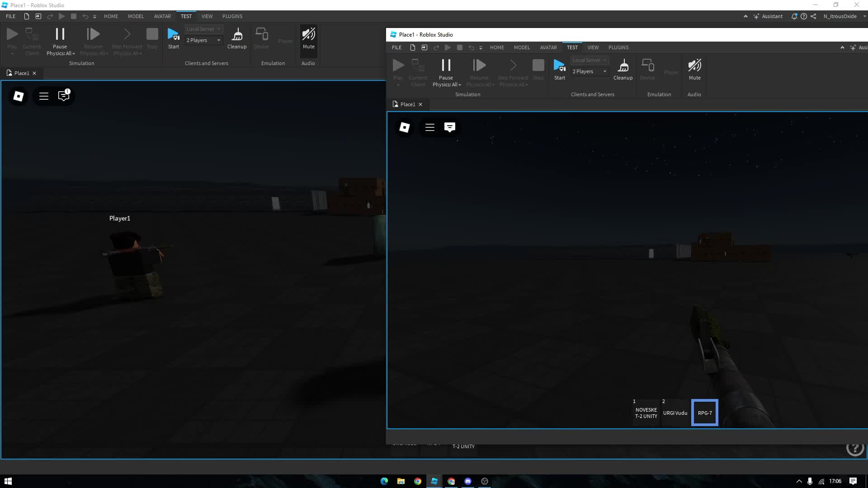Open hamburger menu in right game viewport
868x488 pixels.
pos(429,127)
